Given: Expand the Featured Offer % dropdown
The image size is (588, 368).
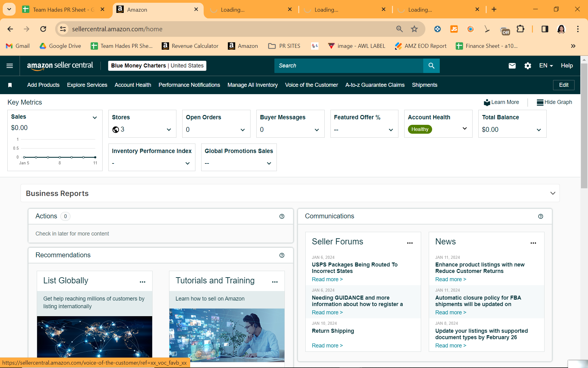Looking at the screenshot, I should pyautogui.click(x=391, y=130).
